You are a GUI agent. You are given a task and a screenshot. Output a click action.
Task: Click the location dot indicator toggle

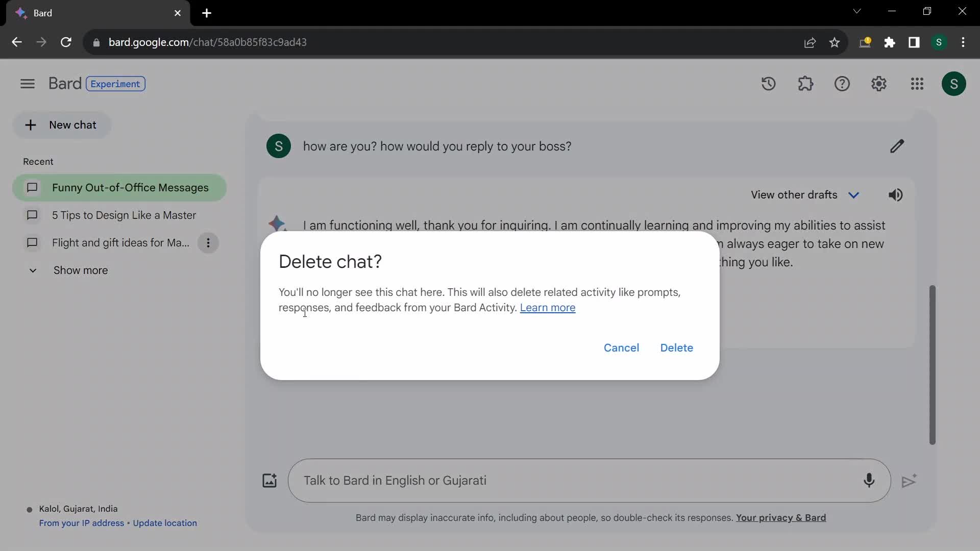pyautogui.click(x=29, y=509)
